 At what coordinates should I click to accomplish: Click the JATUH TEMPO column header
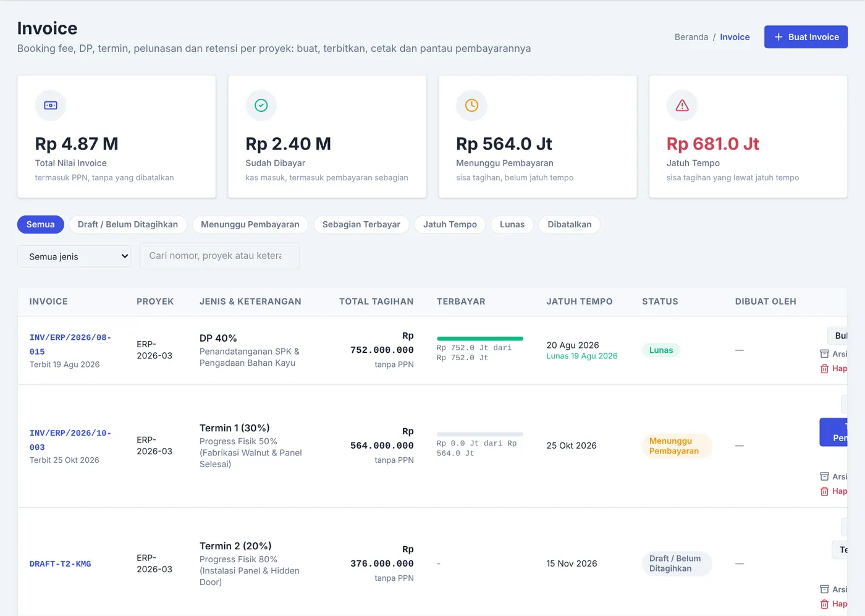coord(580,302)
